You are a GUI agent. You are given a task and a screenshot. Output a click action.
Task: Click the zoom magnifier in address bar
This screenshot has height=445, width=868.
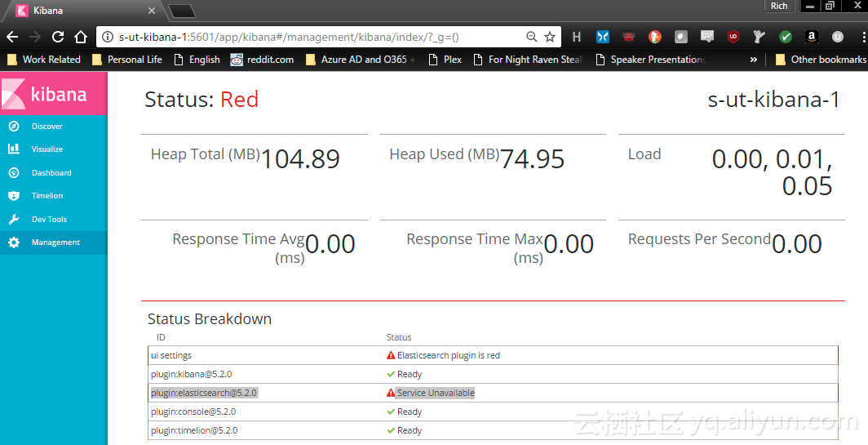pyautogui.click(x=531, y=37)
